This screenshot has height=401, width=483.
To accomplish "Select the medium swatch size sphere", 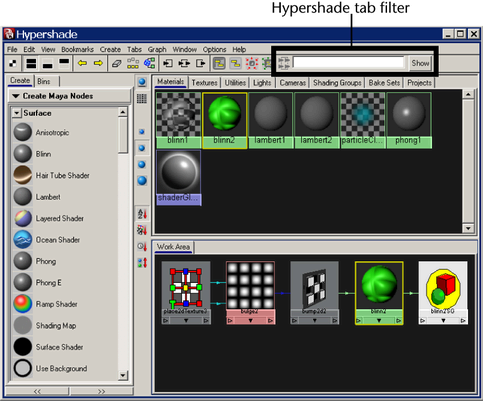I will (x=142, y=148).
